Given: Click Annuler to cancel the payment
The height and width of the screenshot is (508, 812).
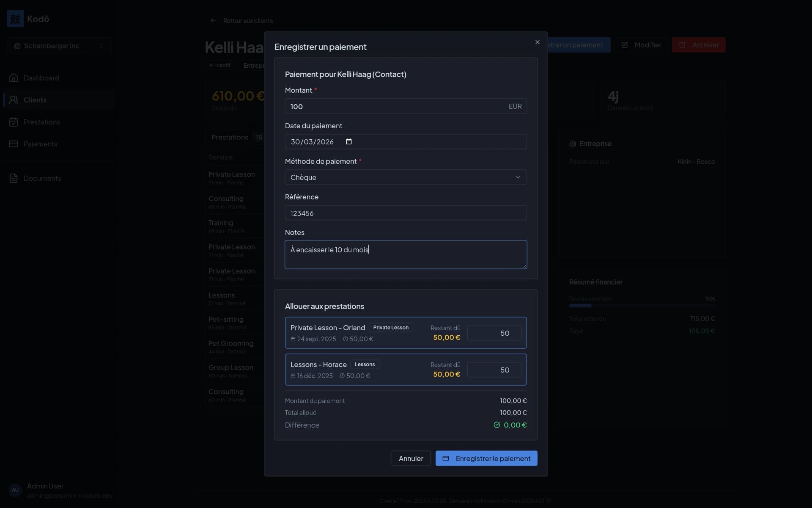Looking at the screenshot, I should point(410,458).
